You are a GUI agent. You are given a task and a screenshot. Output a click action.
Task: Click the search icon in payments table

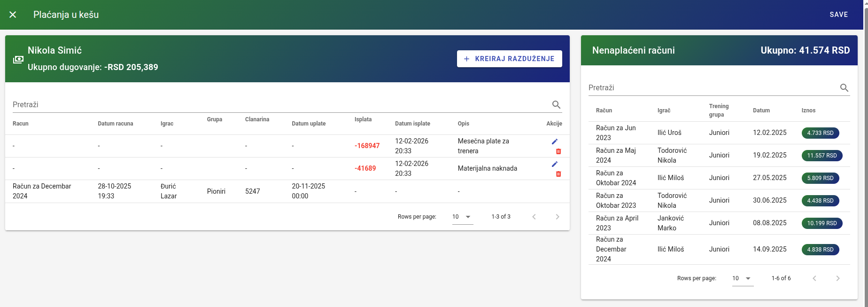556,105
